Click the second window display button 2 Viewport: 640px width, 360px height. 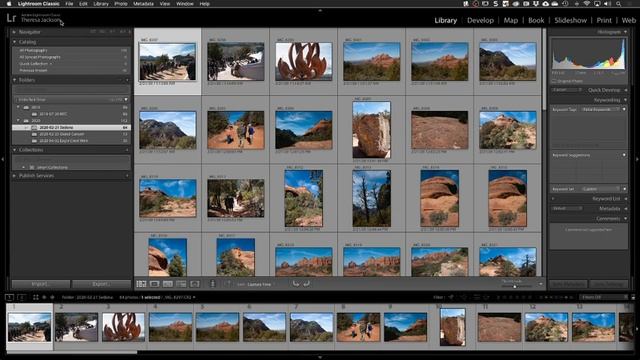point(21,298)
